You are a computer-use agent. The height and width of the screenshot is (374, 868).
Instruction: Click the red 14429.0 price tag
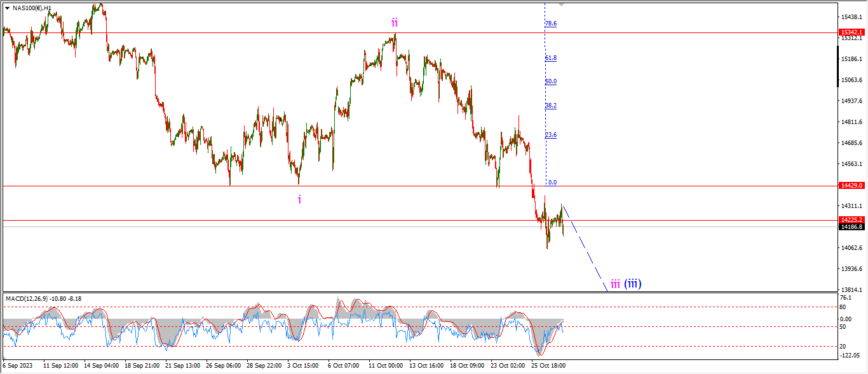point(851,186)
